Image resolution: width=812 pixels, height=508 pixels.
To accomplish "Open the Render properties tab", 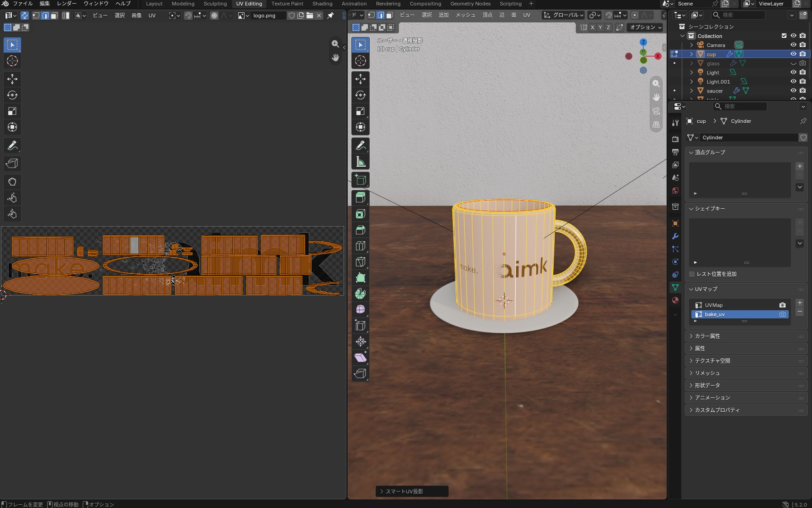I will [x=675, y=139].
